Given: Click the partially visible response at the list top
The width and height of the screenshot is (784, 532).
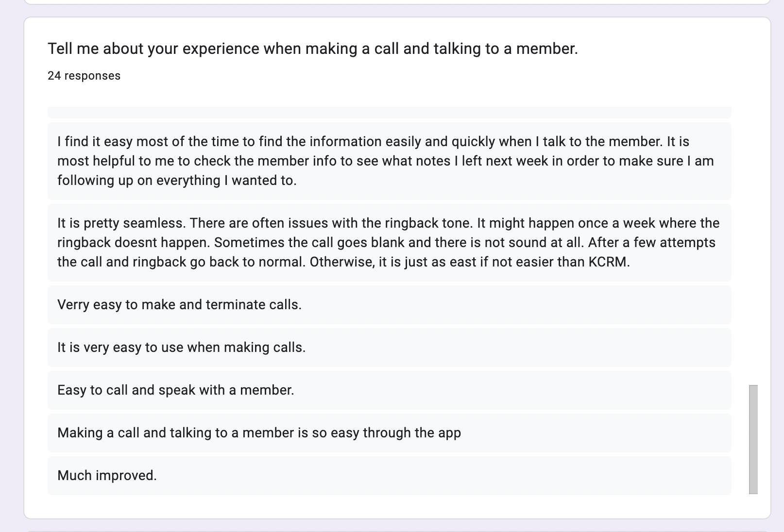Looking at the screenshot, I should tap(389, 112).
